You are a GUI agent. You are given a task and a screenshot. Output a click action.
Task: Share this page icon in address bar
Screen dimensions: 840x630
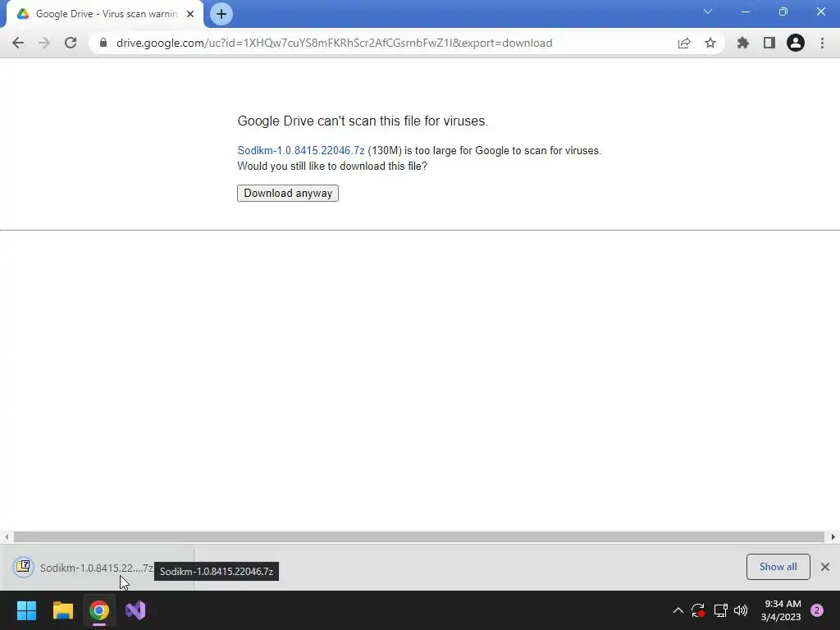684,43
